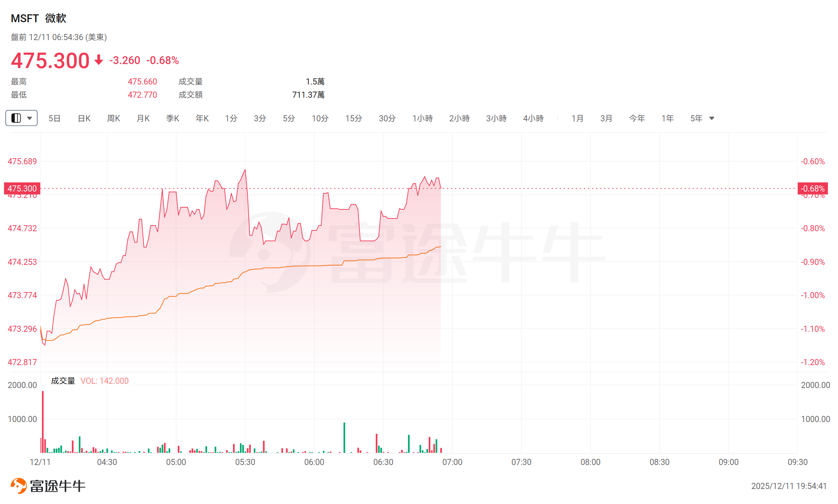Viewport: 838px width, 504px height.
Task: Click the 富途牛牛 logo icon
Action: pos(19,486)
